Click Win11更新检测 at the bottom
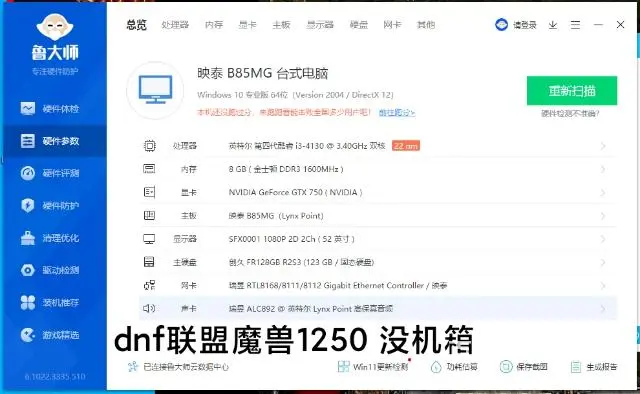Screen dimensions: 640x394 (373, 367)
